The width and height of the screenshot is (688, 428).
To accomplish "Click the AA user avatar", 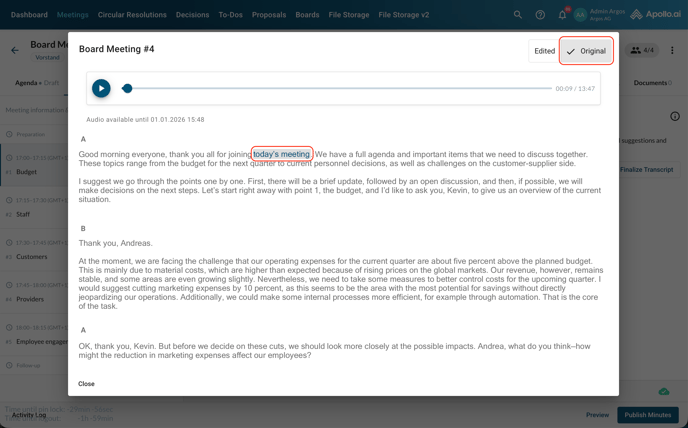I will [580, 15].
